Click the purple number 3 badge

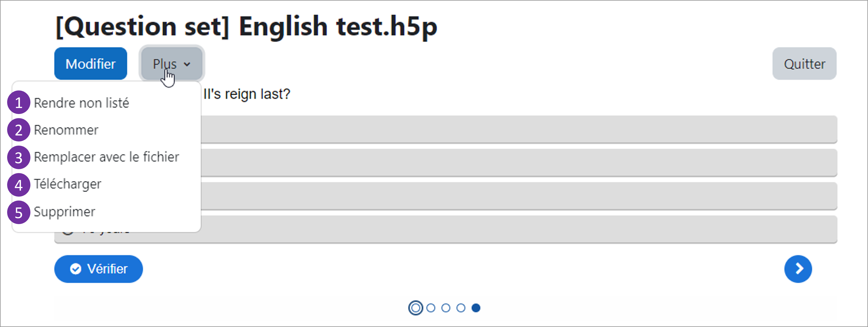(19, 157)
